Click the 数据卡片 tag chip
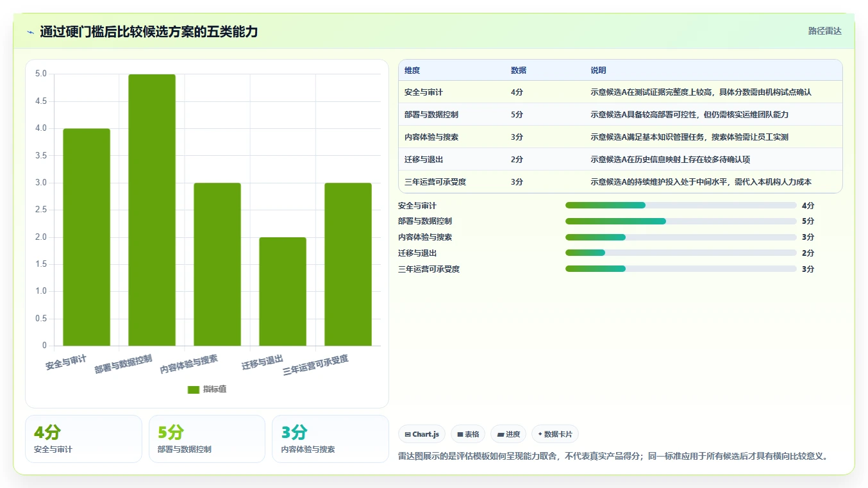Image resolution: width=868 pixels, height=488 pixels. 555,434
